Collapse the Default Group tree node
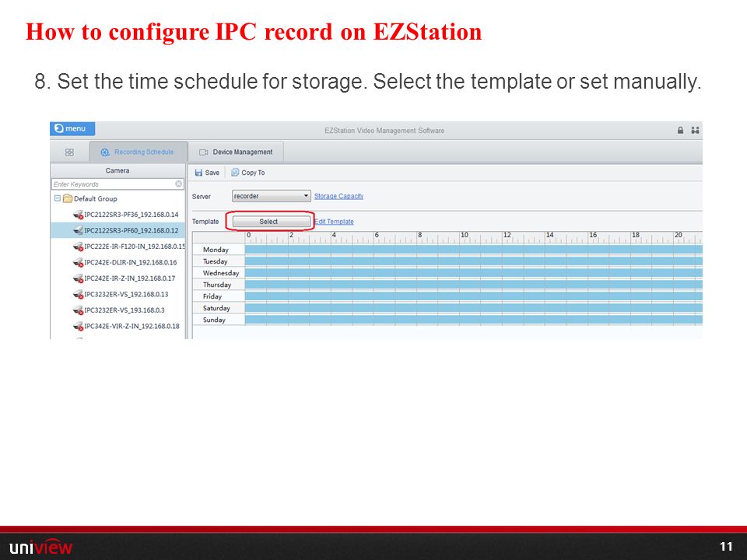This screenshot has height=560, width=747. (57, 198)
